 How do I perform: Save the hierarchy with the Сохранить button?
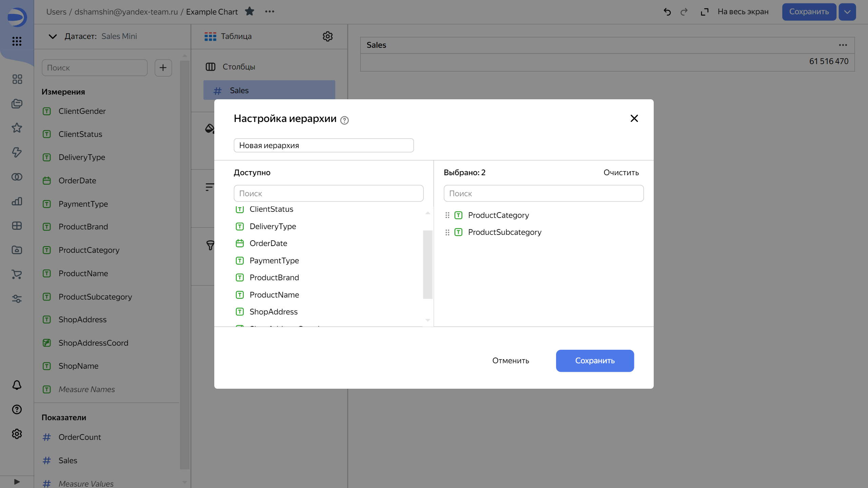(x=594, y=361)
